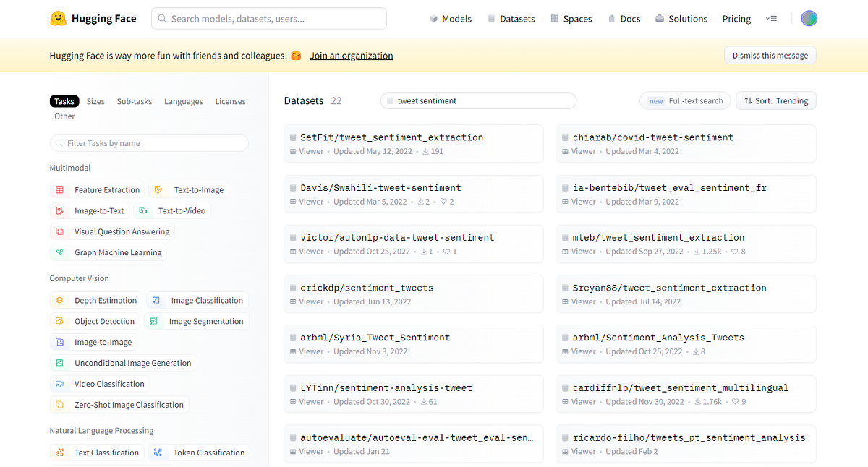
Task: Go to the Models page
Action: (450, 19)
